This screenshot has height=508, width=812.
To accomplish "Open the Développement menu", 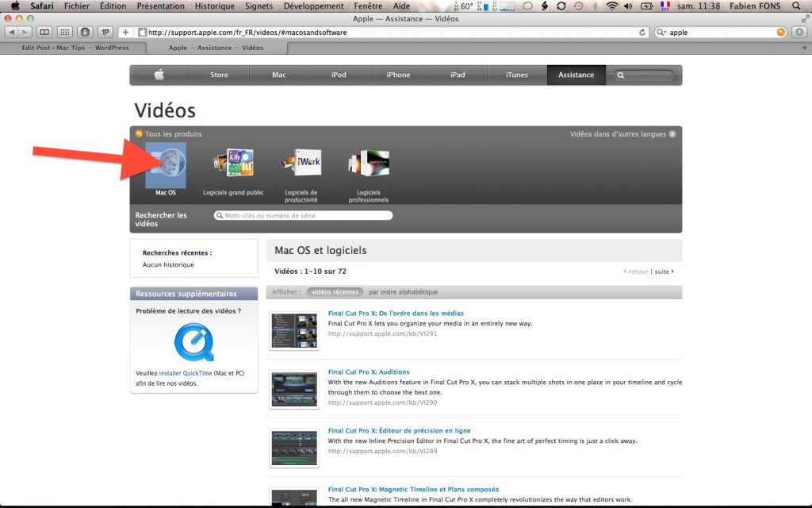I will (x=314, y=6).
